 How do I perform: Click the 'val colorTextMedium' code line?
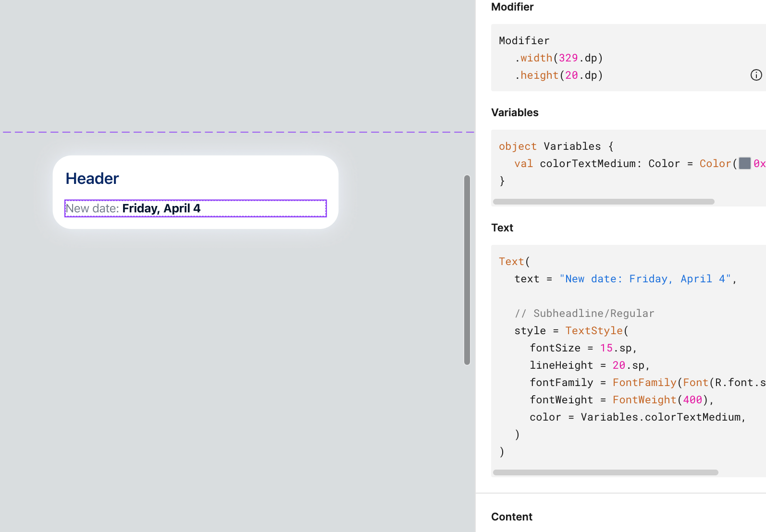tap(640, 164)
